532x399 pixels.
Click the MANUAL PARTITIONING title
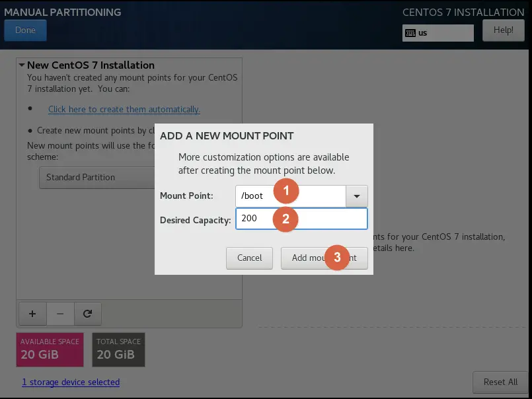coord(62,12)
